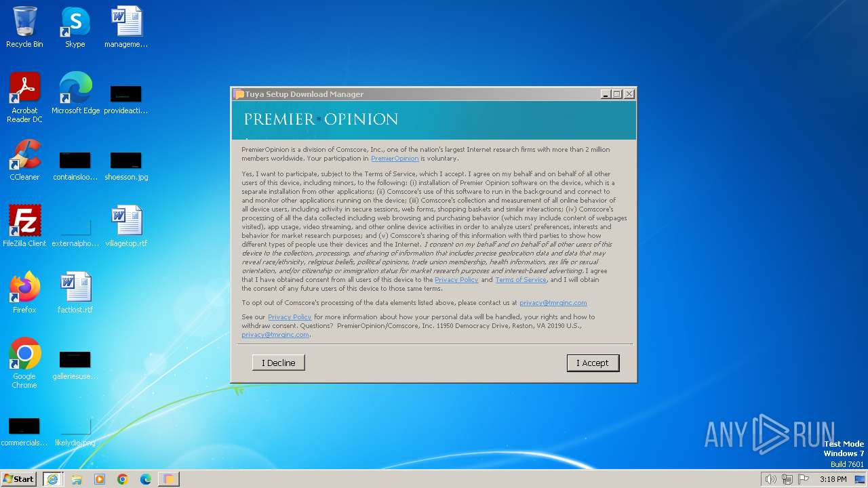Open Edge from the taskbar
The height and width of the screenshot is (488, 868).
click(146, 479)
